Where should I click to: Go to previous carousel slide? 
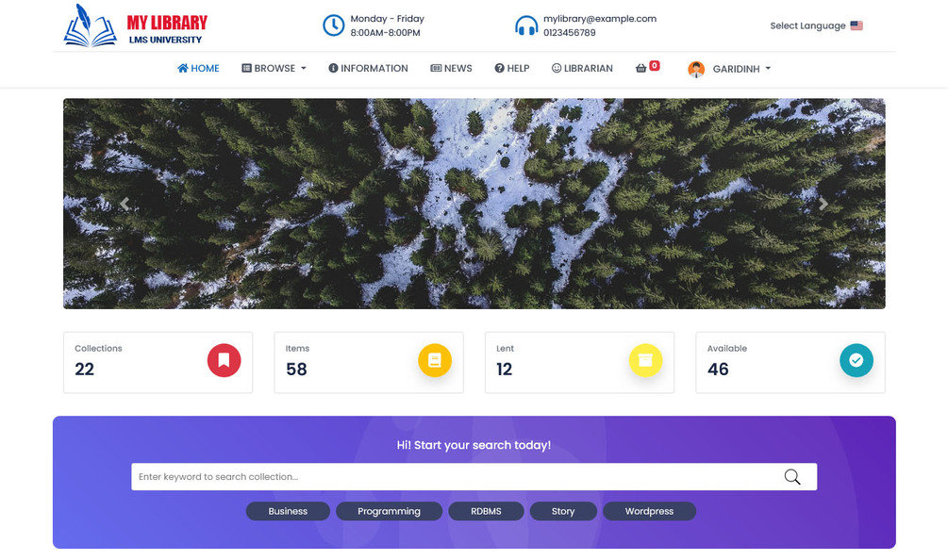pyautogui.click(x=125, y=204)
